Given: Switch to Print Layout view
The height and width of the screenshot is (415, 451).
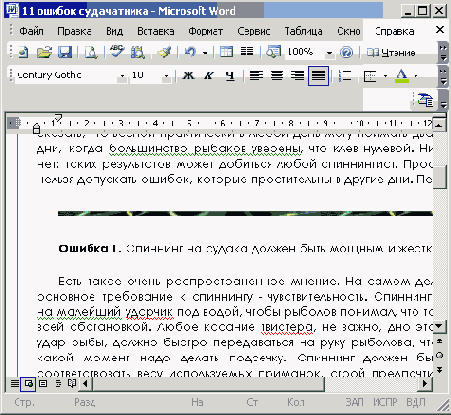Looking at the screenshot, I should [x=43, y=384].
